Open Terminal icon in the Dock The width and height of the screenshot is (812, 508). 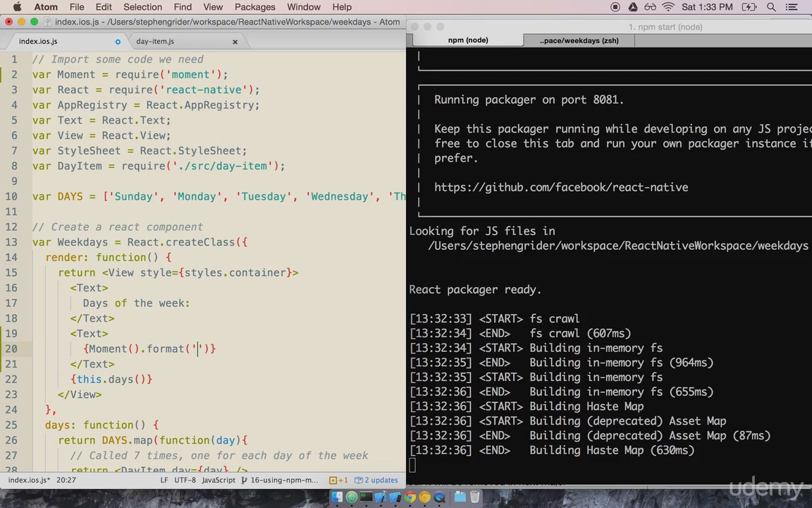(366, 497)
